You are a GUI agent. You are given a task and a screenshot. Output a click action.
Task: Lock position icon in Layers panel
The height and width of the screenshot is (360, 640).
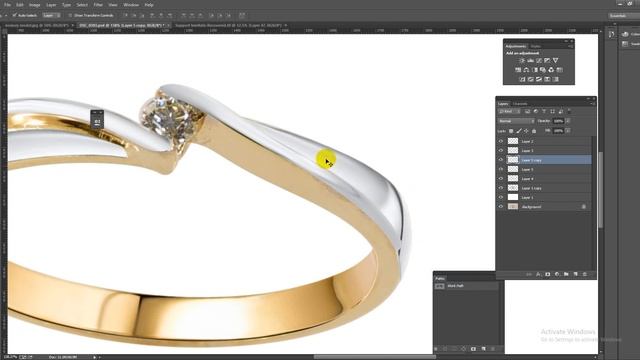(x=526, y=131)
